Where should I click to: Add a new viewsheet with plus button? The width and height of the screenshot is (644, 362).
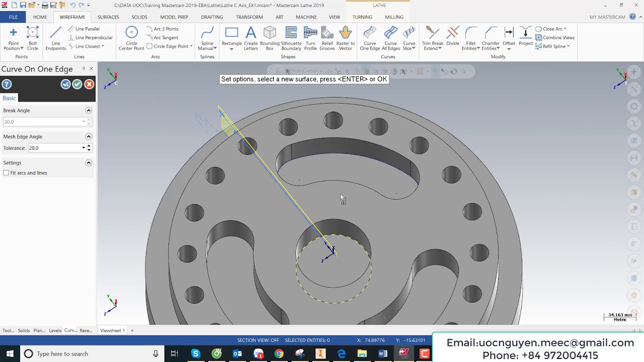(132, 331)
